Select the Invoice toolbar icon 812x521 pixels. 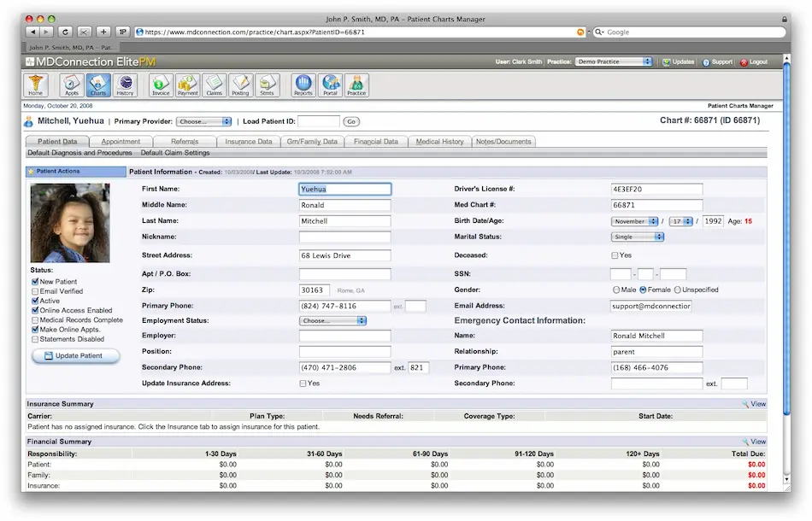161,85
